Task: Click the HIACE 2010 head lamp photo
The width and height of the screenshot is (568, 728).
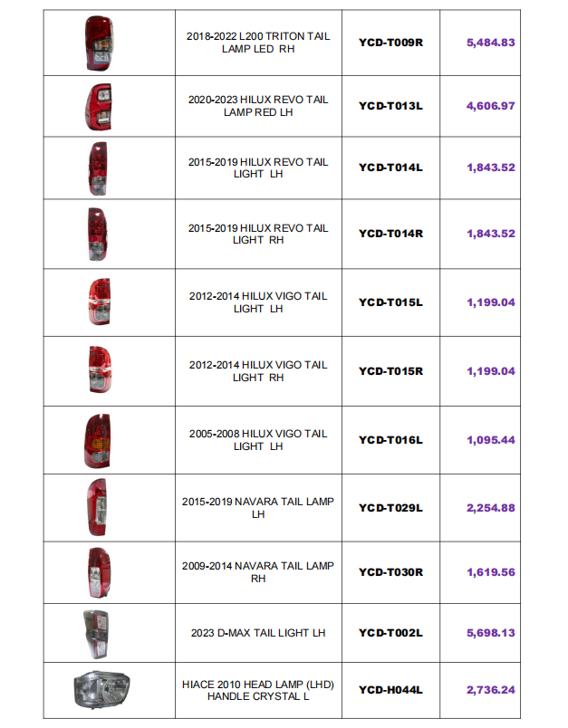Action: [102, 689]
